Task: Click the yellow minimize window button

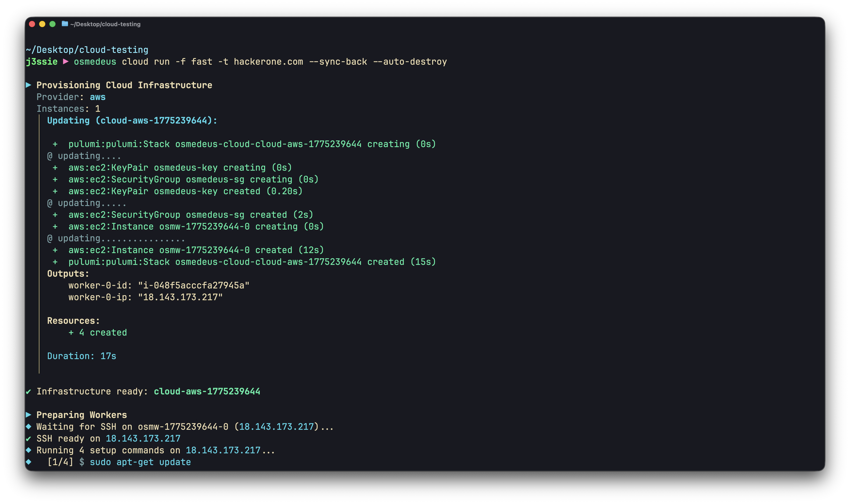Action: click(x=42, y=24)
